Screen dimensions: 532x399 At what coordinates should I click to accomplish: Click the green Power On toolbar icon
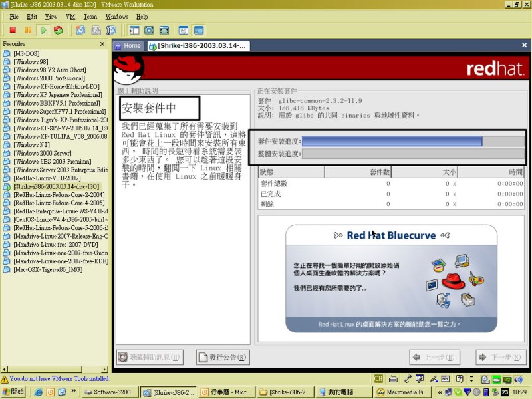point(43,30)
